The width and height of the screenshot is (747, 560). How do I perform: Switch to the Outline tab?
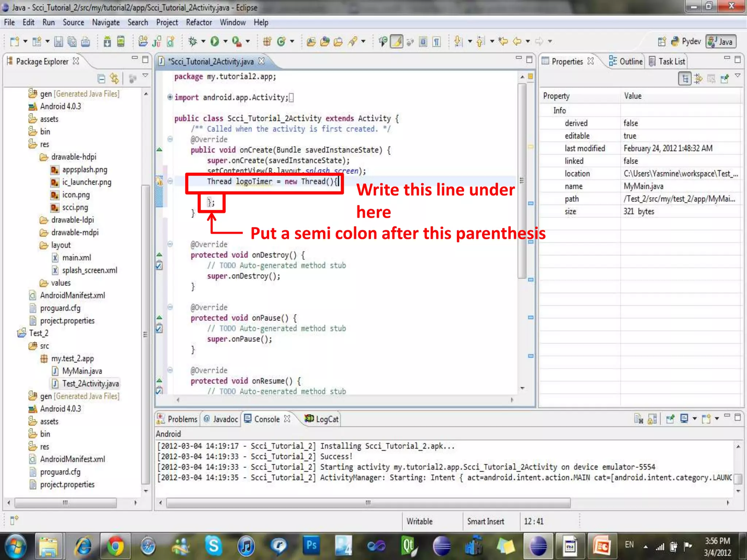(626, 61)
